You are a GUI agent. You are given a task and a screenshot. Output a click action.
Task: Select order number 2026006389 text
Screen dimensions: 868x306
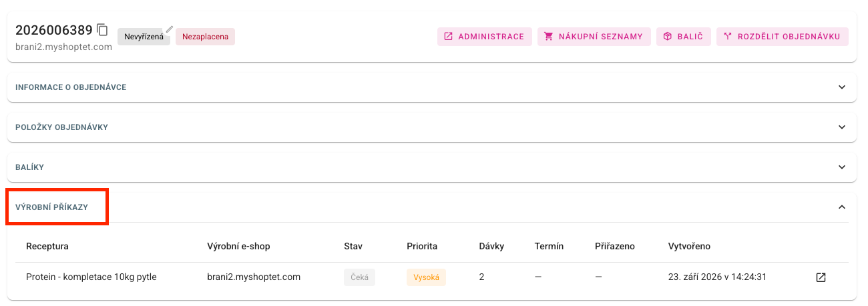pos(53,30)
